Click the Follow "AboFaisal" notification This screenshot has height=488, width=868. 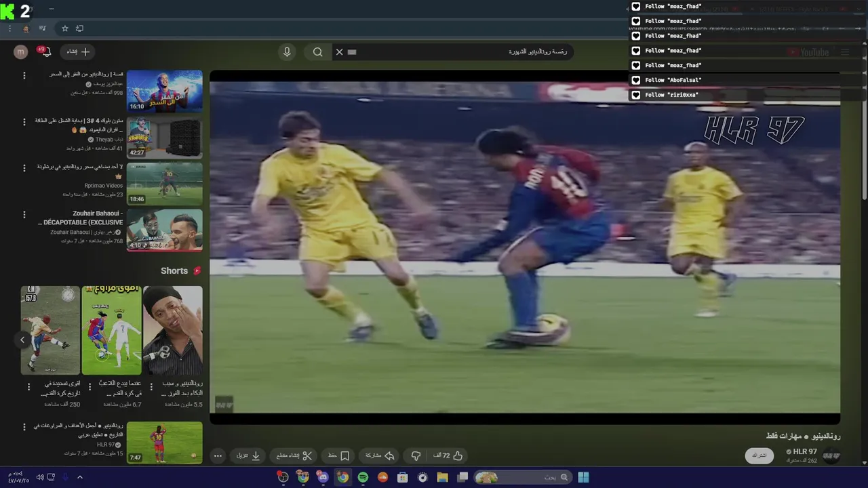[x=746, y=80]
